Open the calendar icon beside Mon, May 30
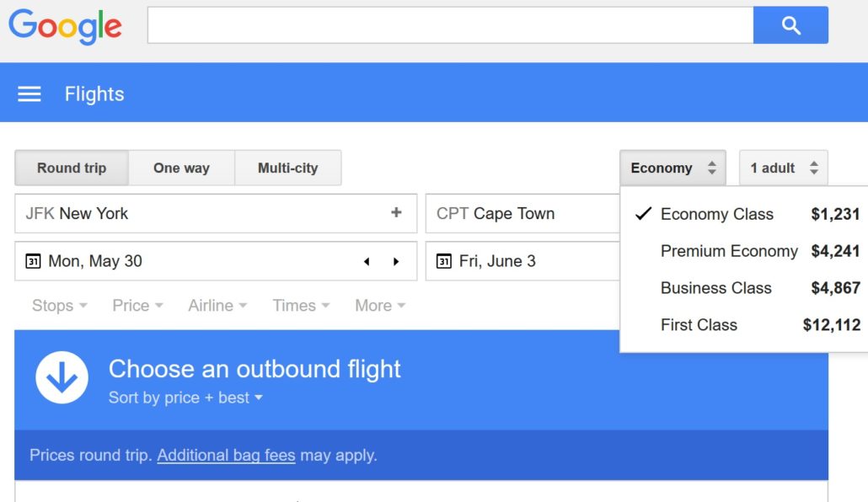868x502 pixels. (x=33, y=260)
